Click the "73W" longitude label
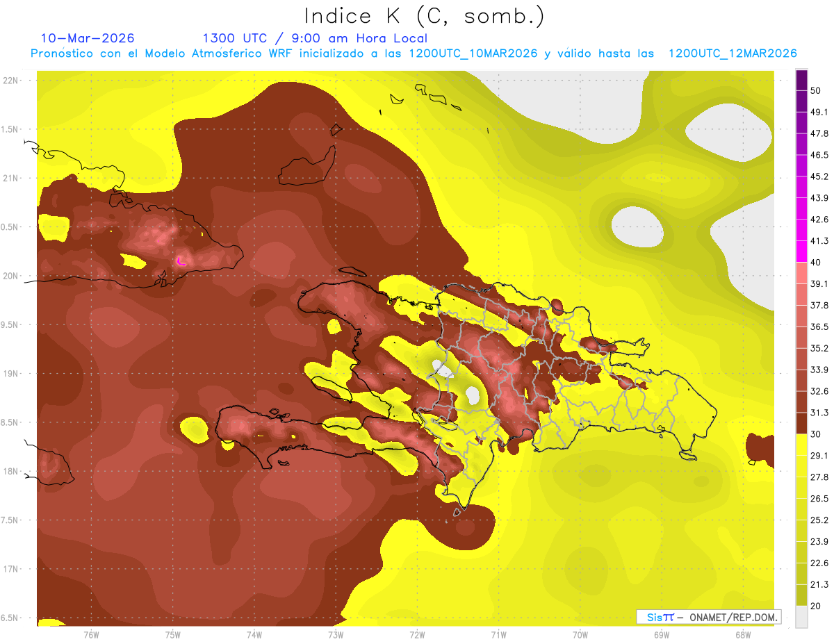 336,635
